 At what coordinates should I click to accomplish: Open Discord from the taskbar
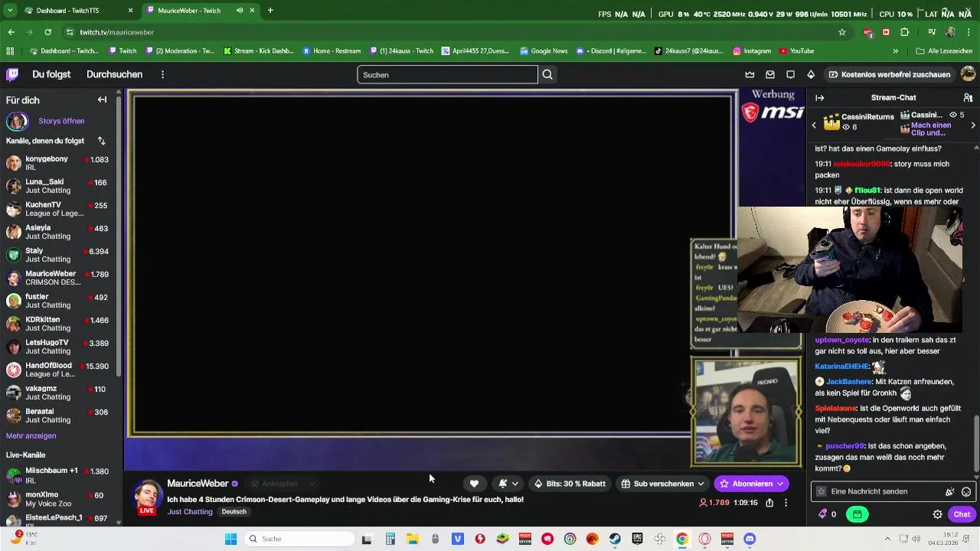[x=750, y=539]
